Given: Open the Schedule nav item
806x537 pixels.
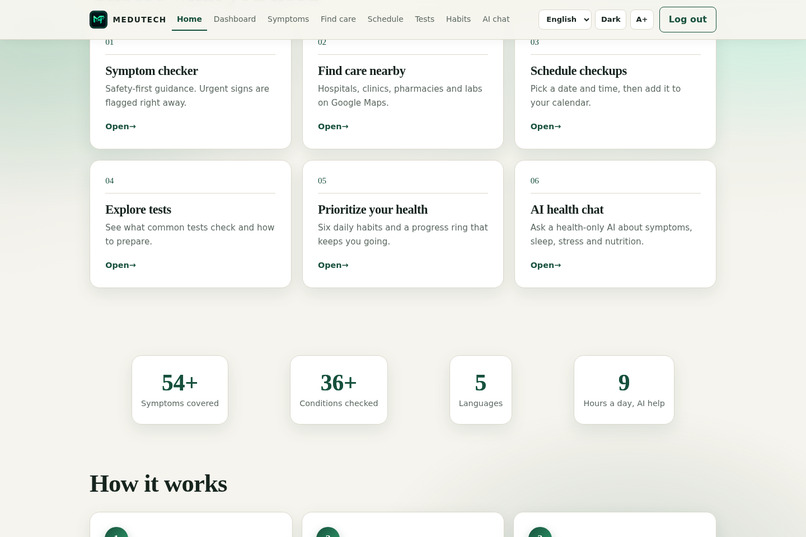Looking at the screenshot, I should (385, 19).
